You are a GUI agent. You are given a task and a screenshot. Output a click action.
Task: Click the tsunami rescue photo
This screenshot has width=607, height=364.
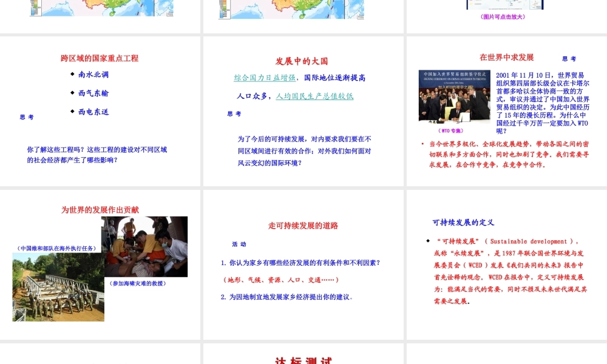[x=144, y=246]
